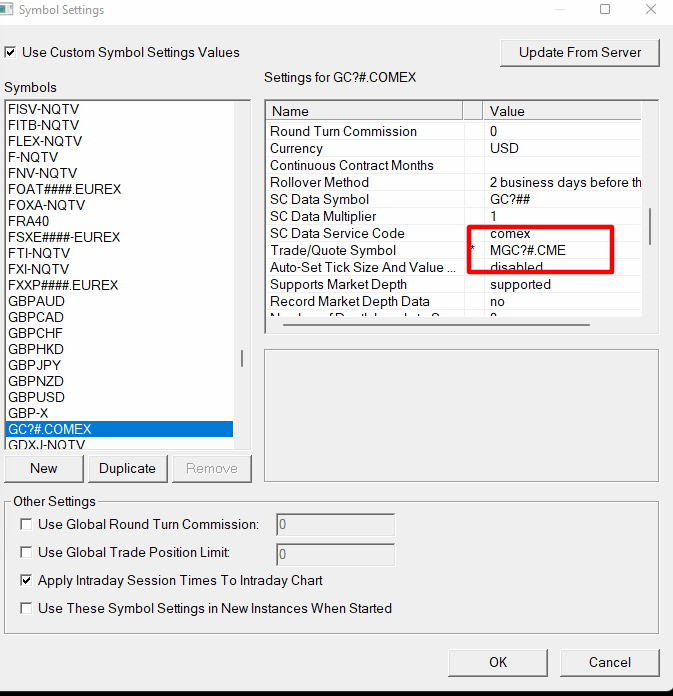The height and width of the screenshot is (696, 673).
Task: Click the Name column header
Action: (x=364, y=111)
